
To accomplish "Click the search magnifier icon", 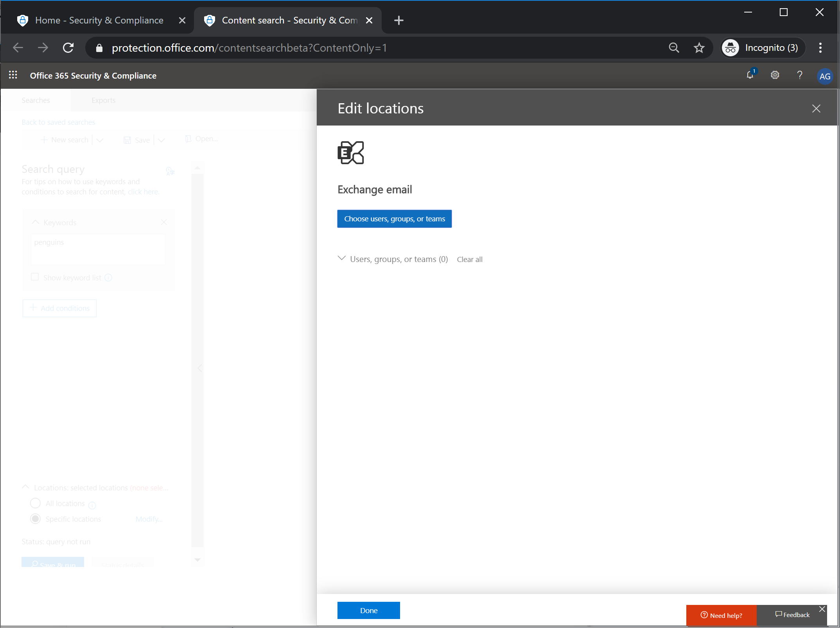I will pos(674,47).
